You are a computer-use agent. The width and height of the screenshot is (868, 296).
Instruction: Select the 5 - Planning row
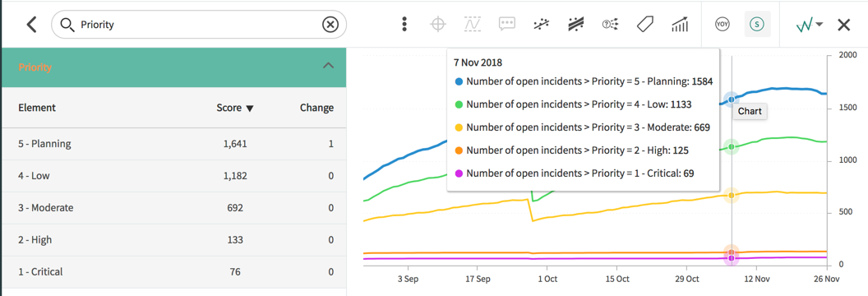[173, 144]
